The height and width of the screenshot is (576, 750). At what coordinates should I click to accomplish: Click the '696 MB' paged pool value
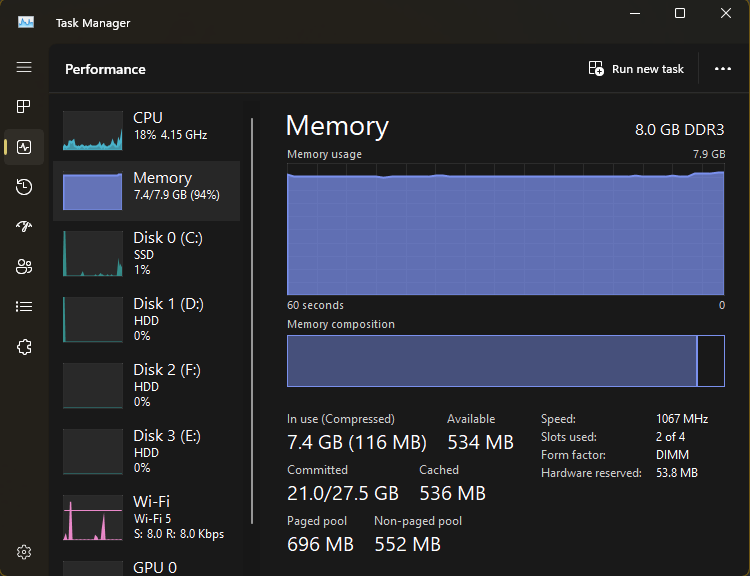pyautogui.click(x=320, y=544)
